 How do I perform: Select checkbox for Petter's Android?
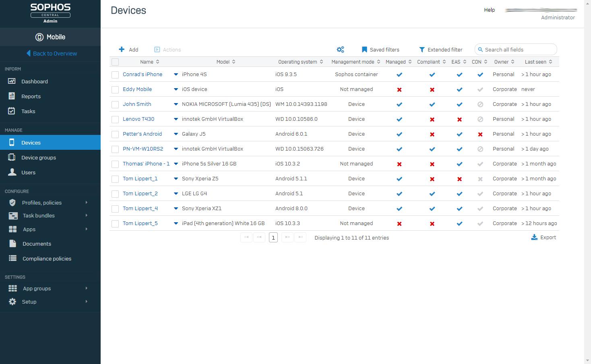coord(115,134)
